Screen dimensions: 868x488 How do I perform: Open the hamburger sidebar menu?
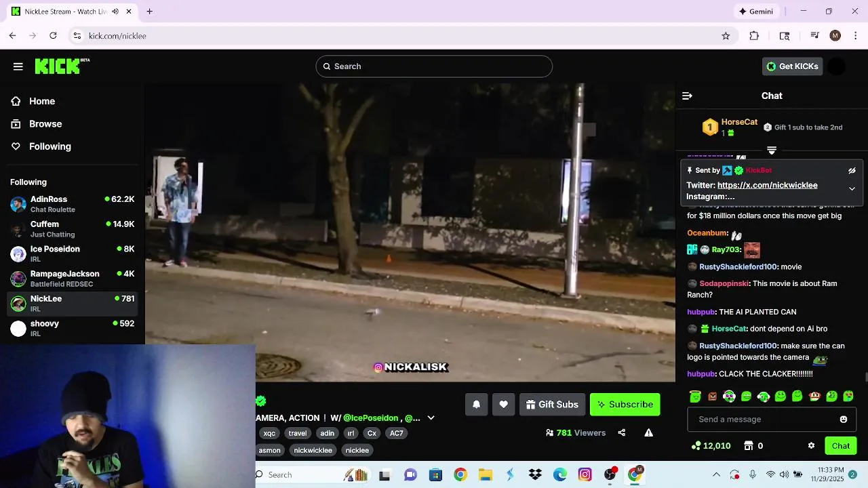click(x=18, y=66)
